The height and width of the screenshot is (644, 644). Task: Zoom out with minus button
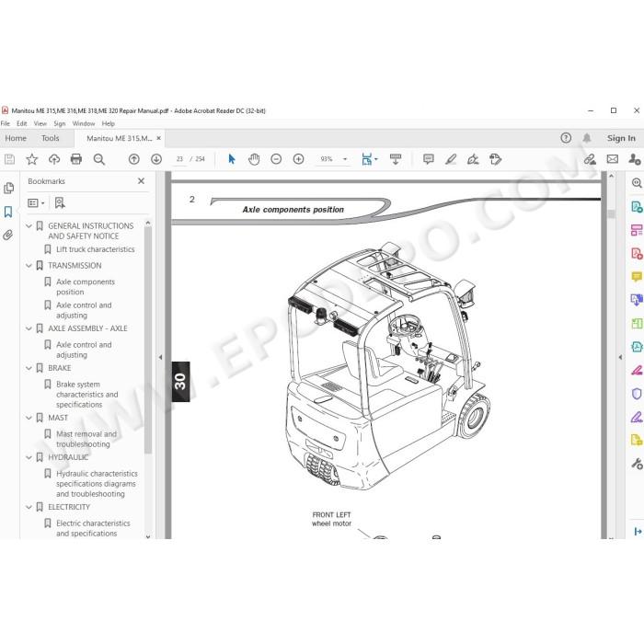[x=276, y=159]
